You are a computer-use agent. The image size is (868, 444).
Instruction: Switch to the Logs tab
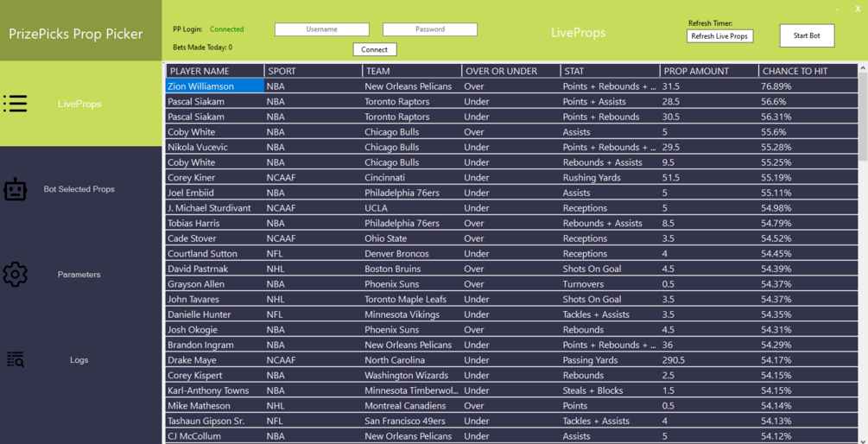[81, 360]
